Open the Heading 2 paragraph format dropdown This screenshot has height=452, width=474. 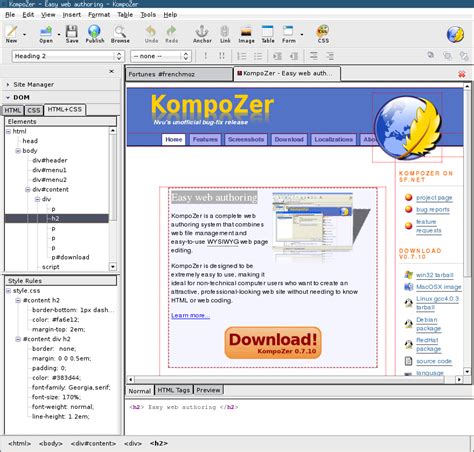[68, 56]
